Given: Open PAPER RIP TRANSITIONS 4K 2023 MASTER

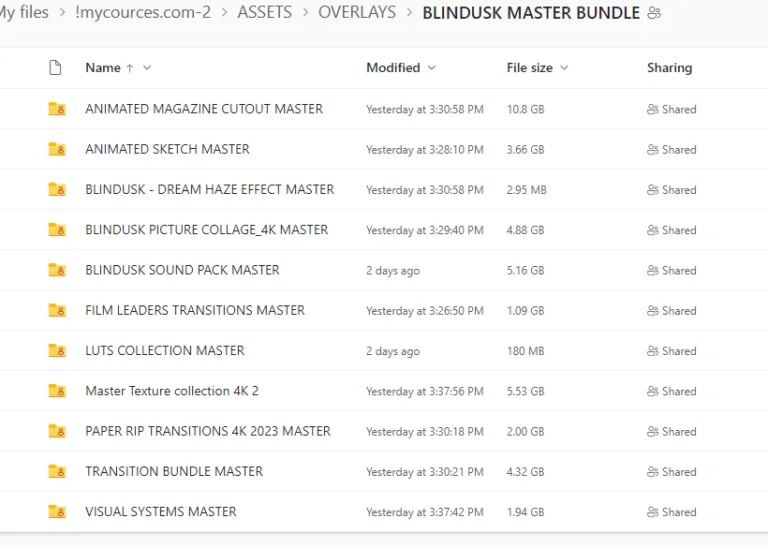Looking at the screenshot, I should coord(208,431).
